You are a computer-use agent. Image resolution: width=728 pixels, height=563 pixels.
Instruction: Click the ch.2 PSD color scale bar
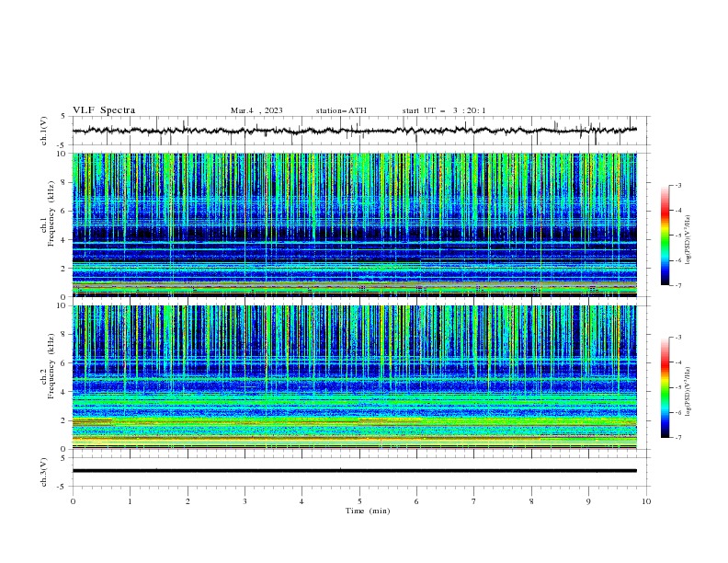click(665, 387)
